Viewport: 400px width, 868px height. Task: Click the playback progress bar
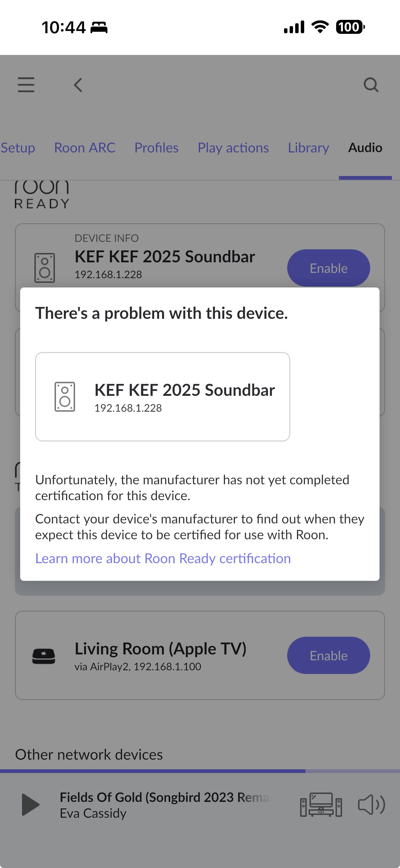tap(200, 771)
